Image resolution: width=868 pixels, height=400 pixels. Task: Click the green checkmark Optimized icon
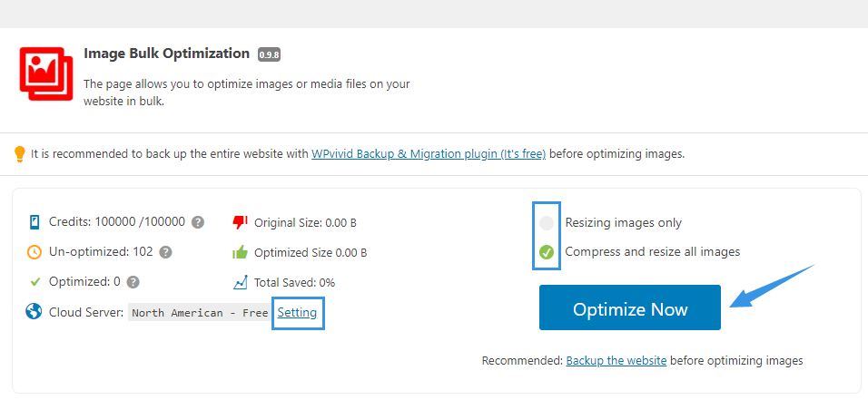pos(35,282)
